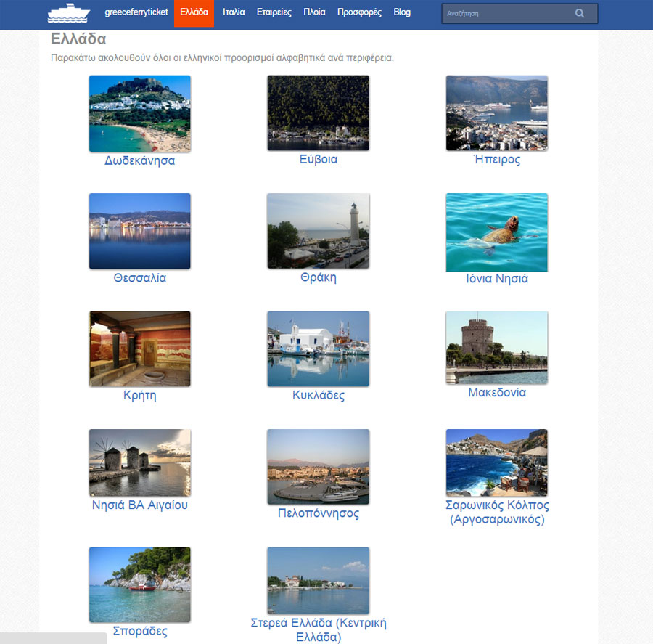Click the Ιόνια Νησιά sea turtle image
The height and width of the screenshot is (644, 653).
496,232
